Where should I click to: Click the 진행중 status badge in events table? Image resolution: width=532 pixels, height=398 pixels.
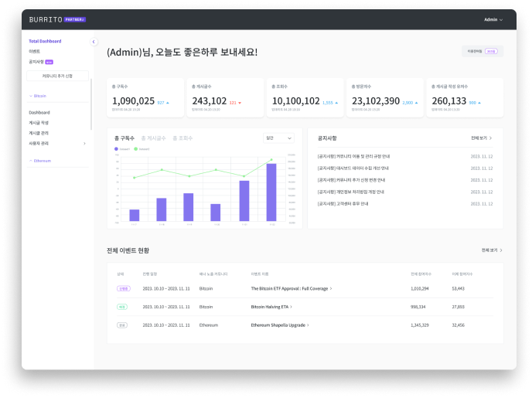pyautogui.click(x=122, y=288)
